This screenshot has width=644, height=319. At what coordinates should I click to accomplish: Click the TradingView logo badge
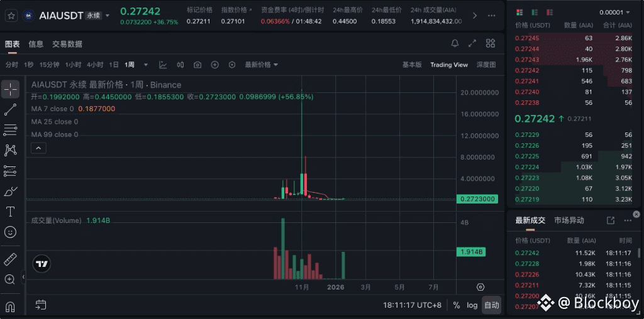(42, 264)
